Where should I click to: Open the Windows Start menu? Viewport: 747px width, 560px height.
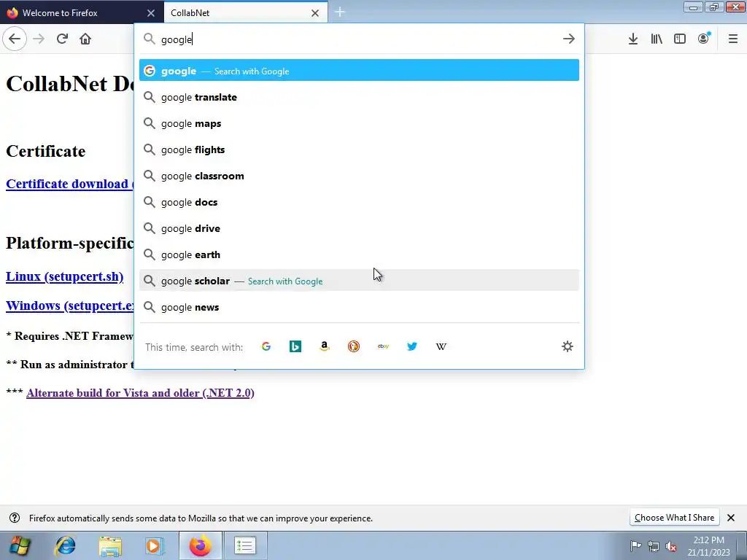coord(20,545)
